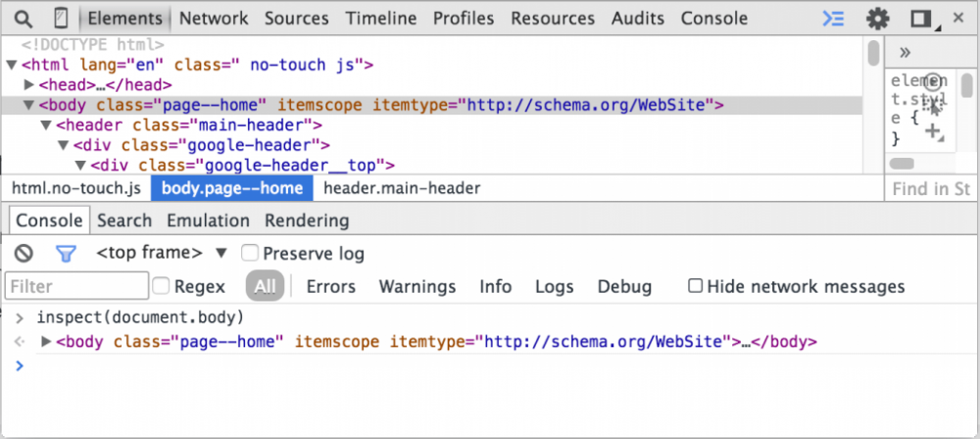Toggle the console filter funnel icon
The image size is (980, 439).
coord(66,253)
